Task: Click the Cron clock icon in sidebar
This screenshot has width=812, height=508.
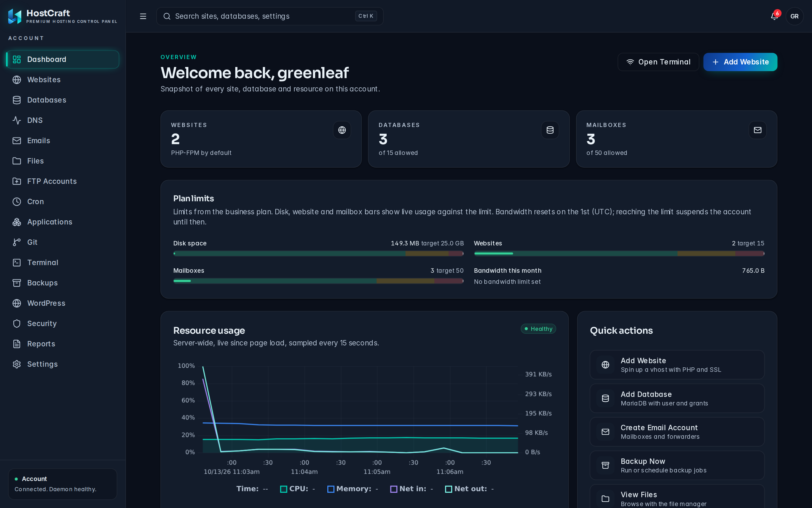Action: pyautogui.click(x=17, y=202)
